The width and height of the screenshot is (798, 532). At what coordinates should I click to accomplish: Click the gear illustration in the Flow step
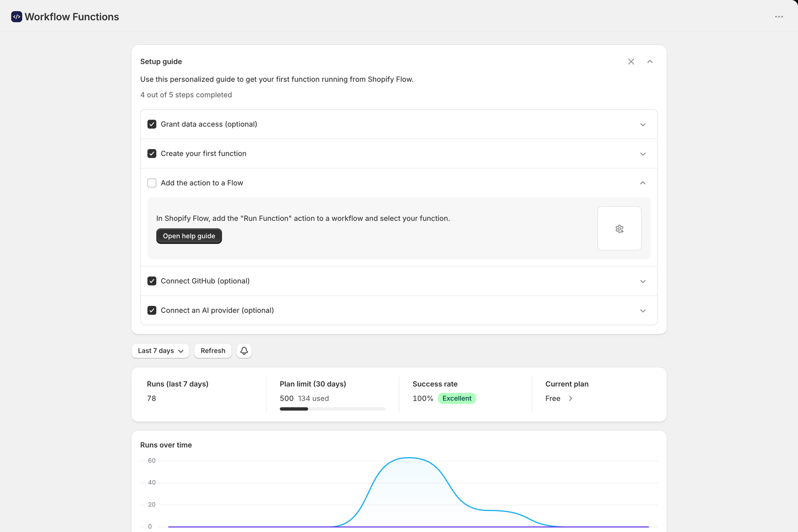point(619,229)
